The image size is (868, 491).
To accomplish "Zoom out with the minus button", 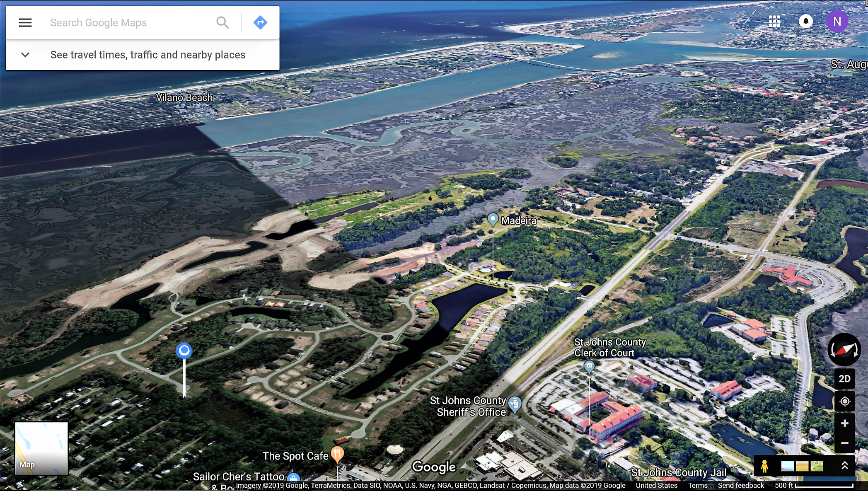I will tap(844, 443).
